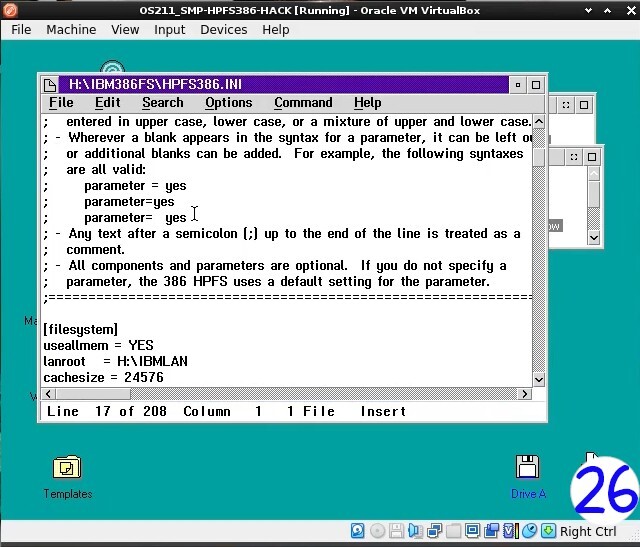Click the "Column 1" status text
This screenshot has height=547, width=640.
(222, 411)
